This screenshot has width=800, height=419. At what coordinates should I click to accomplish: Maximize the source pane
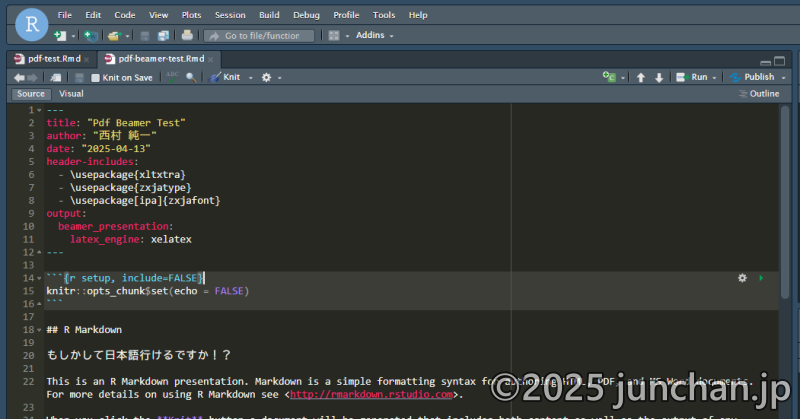(780, 61)
